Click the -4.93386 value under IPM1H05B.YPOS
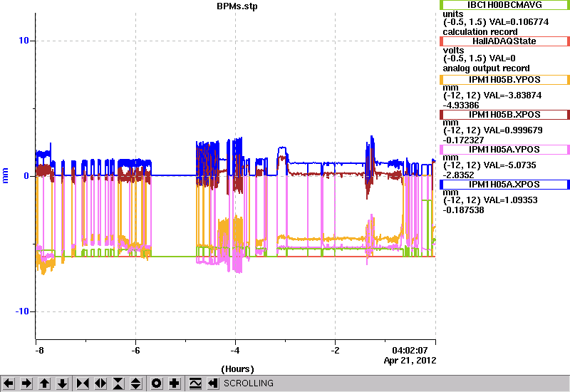Image resolution: width=570 pixels, height=392 pixels. (x=461, y=105)
